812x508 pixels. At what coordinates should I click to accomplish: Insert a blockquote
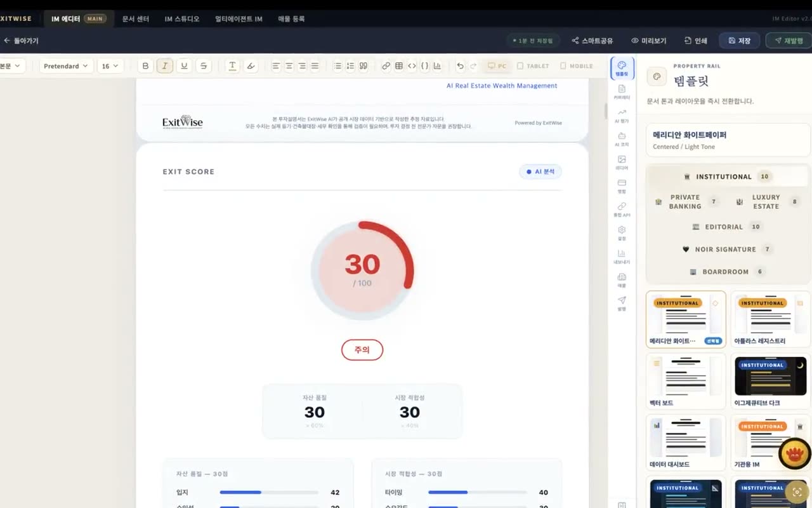tap(363, 66)
